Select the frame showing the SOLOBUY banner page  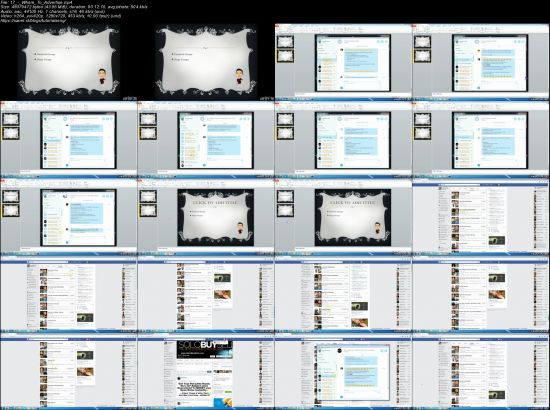206,371
